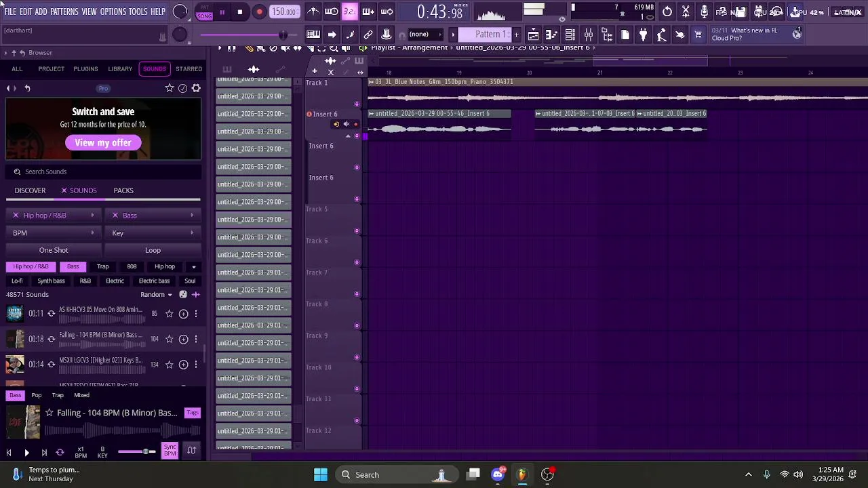Toggle loop for the Falling 104 BPM row
The height and width of the screenshot is (488, 868).
tap(51, 339)
